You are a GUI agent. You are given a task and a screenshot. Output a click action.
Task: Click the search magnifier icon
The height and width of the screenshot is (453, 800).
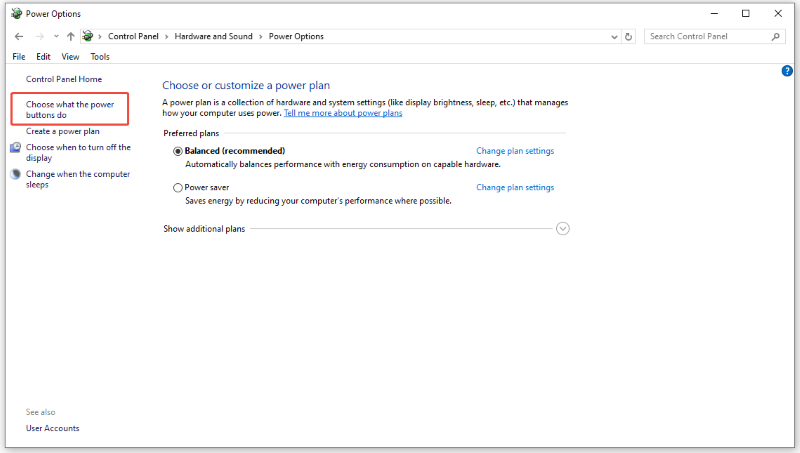pos(776,37)
